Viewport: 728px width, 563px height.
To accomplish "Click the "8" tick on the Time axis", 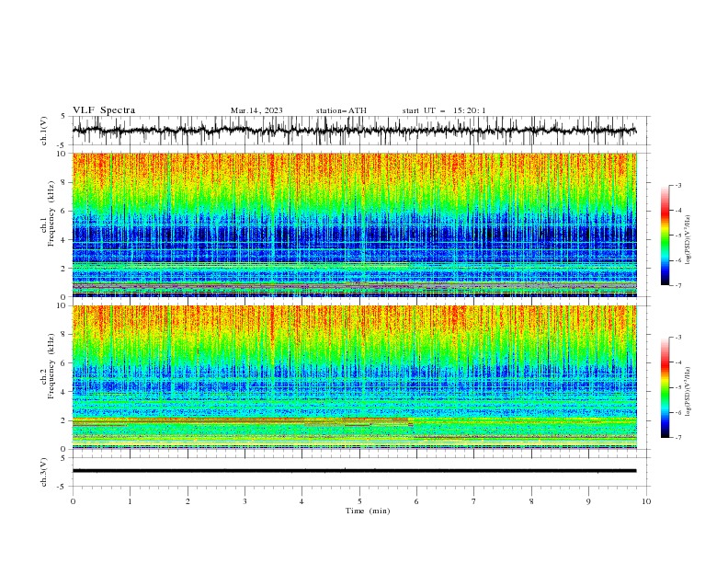I will coord(531,501).
